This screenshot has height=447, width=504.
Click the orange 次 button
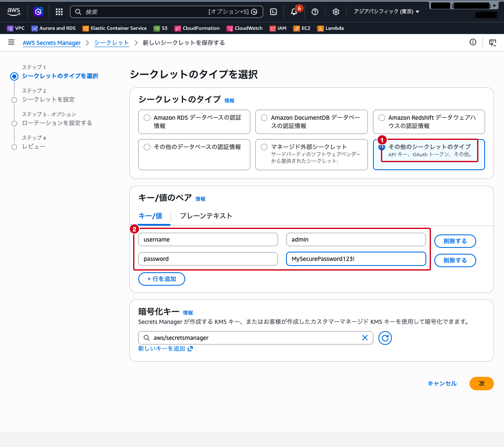pos(482,384)
